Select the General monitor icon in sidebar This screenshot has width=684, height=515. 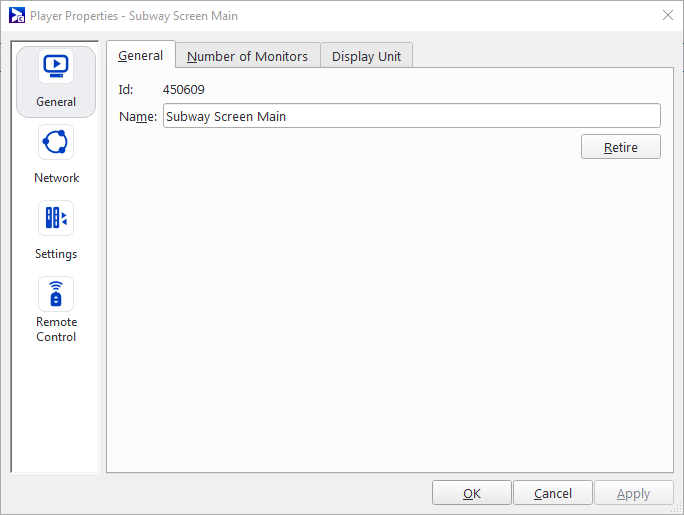(x=56, y=66)
